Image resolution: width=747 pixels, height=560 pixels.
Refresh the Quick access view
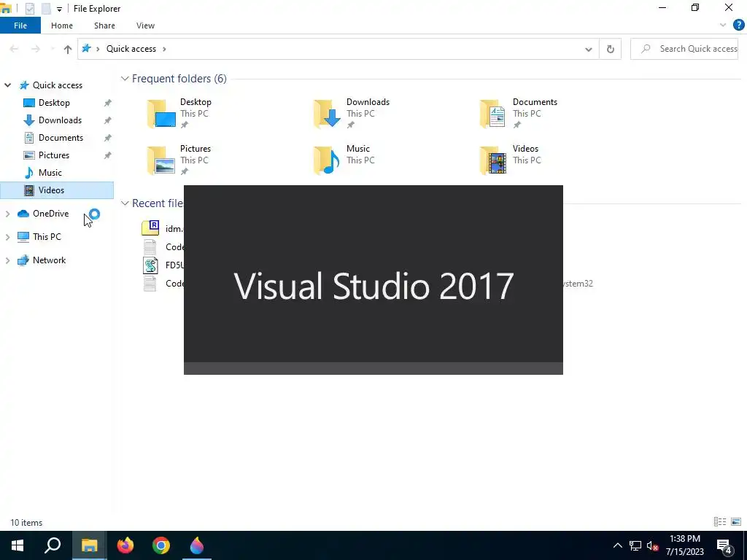point(611,49)
